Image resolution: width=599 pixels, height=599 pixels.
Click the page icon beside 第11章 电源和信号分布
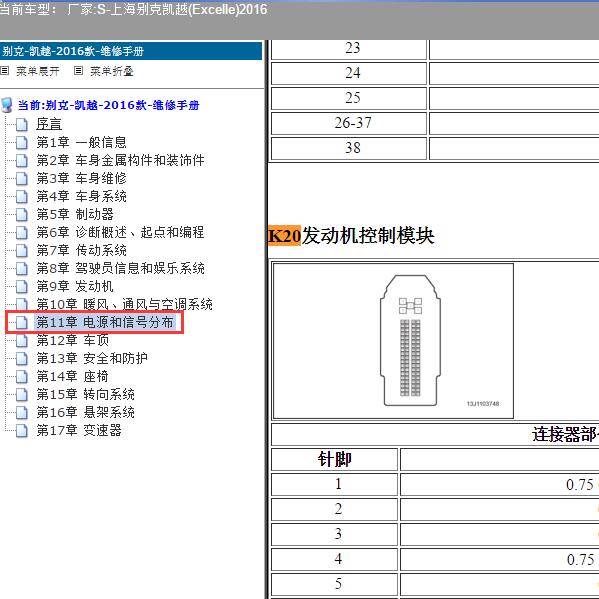pyautogui.click(x=22, y=322)
